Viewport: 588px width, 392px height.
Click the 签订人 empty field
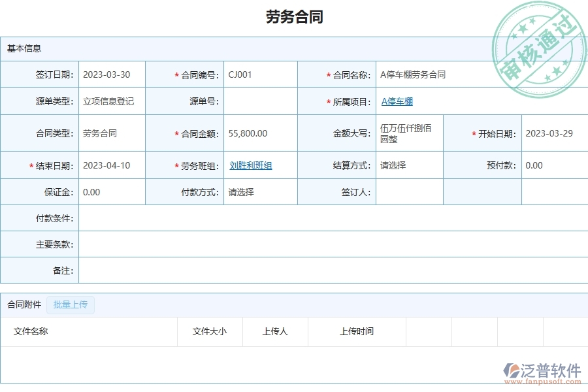point(408,191)
